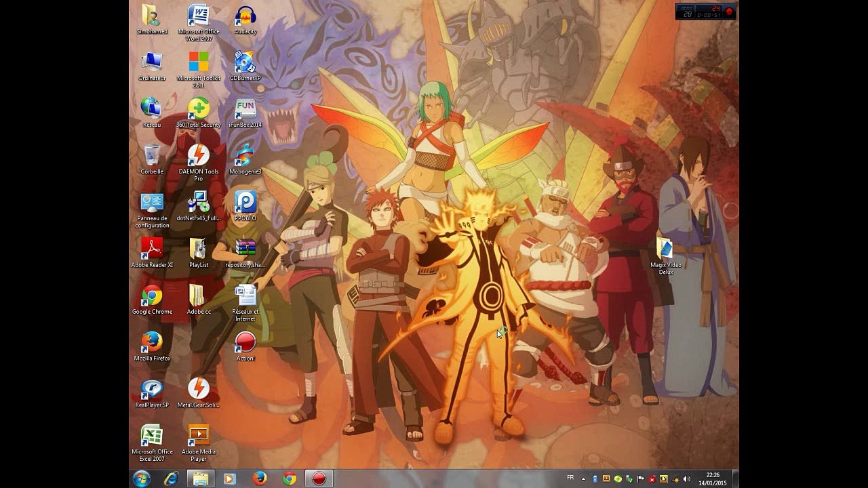Select Microsoft Office Excel 2007 icon
Viewport: 868px width, 488px height.
pyautogui.click(x=152, y=443)
